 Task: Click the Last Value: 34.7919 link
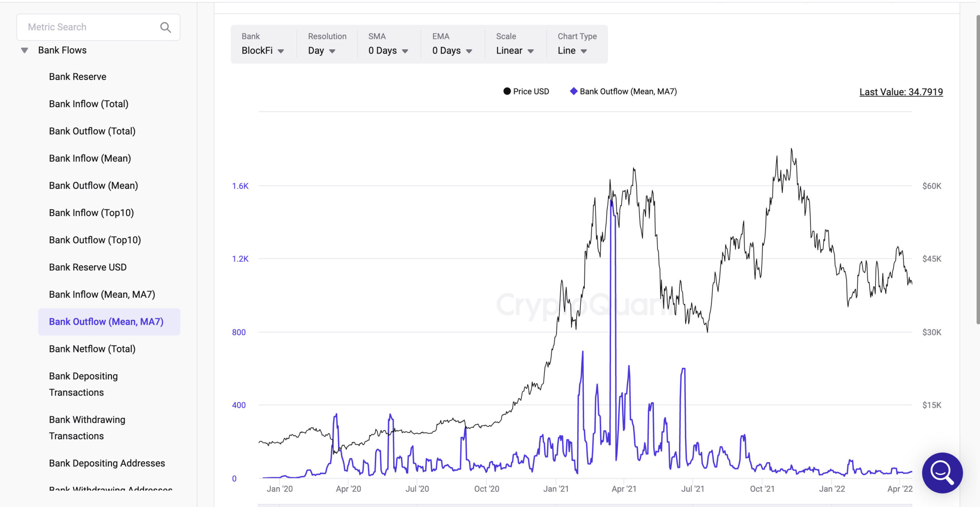pos(901,92)
